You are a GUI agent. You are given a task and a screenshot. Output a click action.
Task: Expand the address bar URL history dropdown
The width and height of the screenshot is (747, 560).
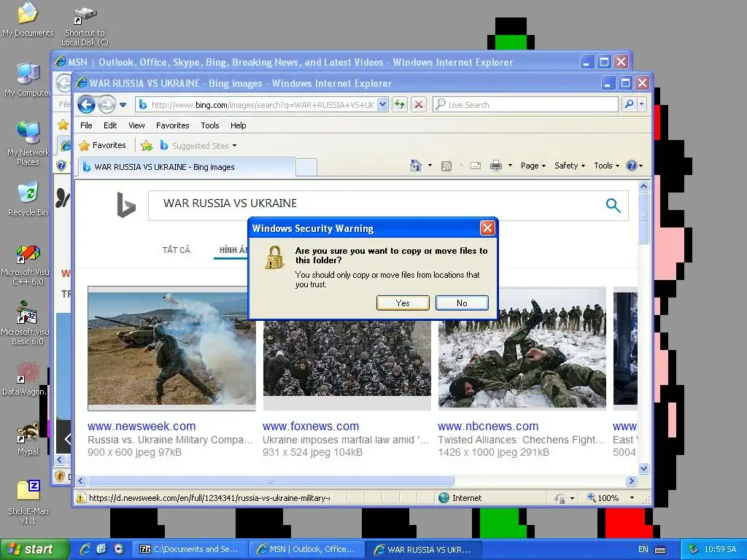point(382,105)
